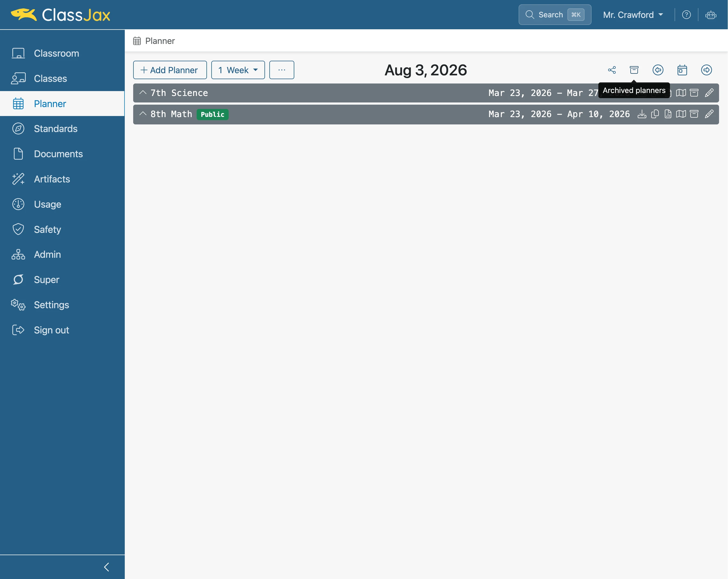This screenshot has height=579, width=728.
Task: Open the share planners icon
Action: click(612, 70)
